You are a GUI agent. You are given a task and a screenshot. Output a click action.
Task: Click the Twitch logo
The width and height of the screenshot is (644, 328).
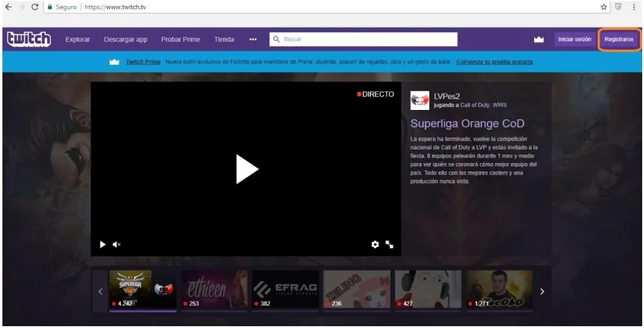pyautogui.click(x=29, y=39)
